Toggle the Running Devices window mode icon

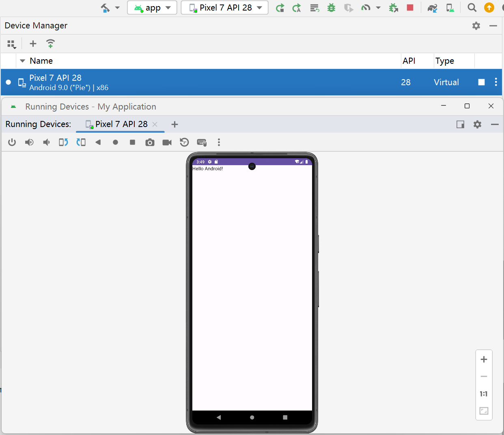coord(460,125)
